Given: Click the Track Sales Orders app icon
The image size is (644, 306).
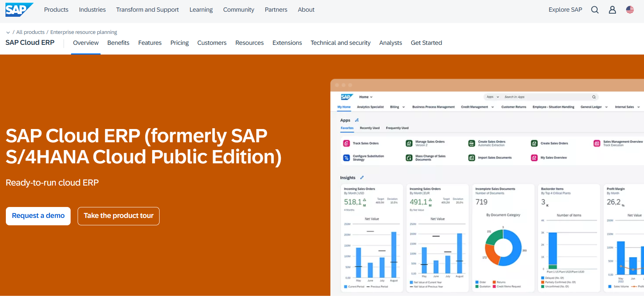Looking at the screenshot, I should 346,143.
